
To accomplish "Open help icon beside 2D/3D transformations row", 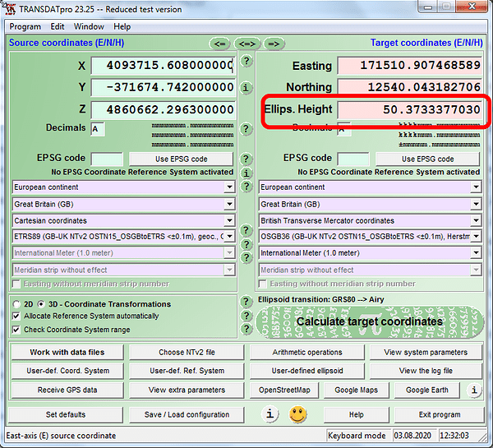I will click(x=246, y=302).
